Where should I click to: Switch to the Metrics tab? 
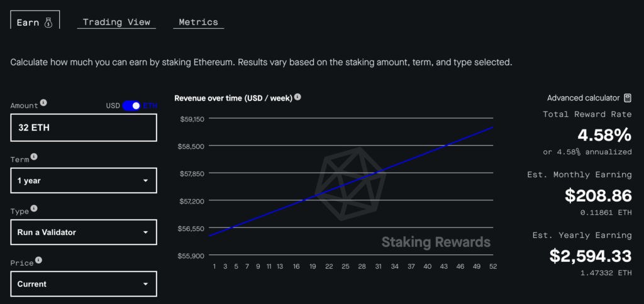coord(198,22)
